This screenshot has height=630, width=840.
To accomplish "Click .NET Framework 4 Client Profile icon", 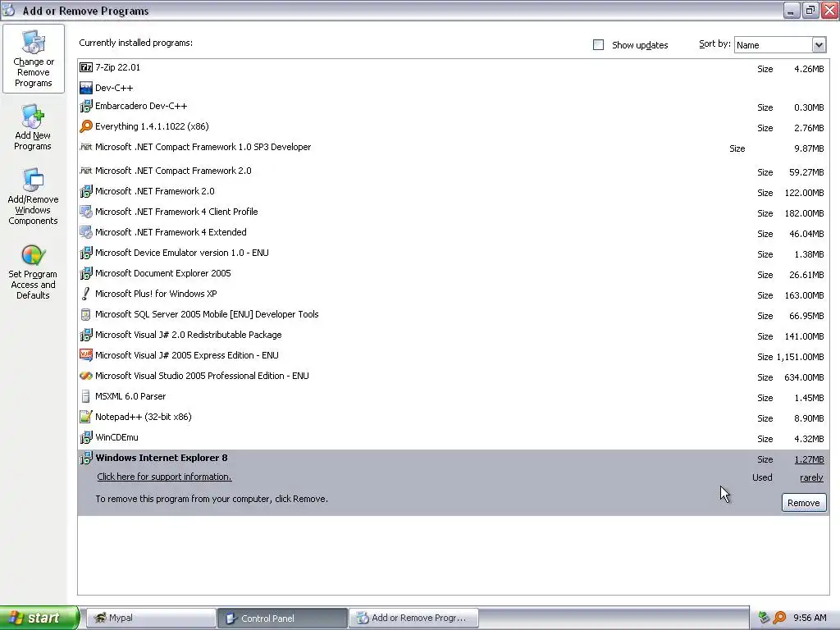I will [x=85, y=212].
